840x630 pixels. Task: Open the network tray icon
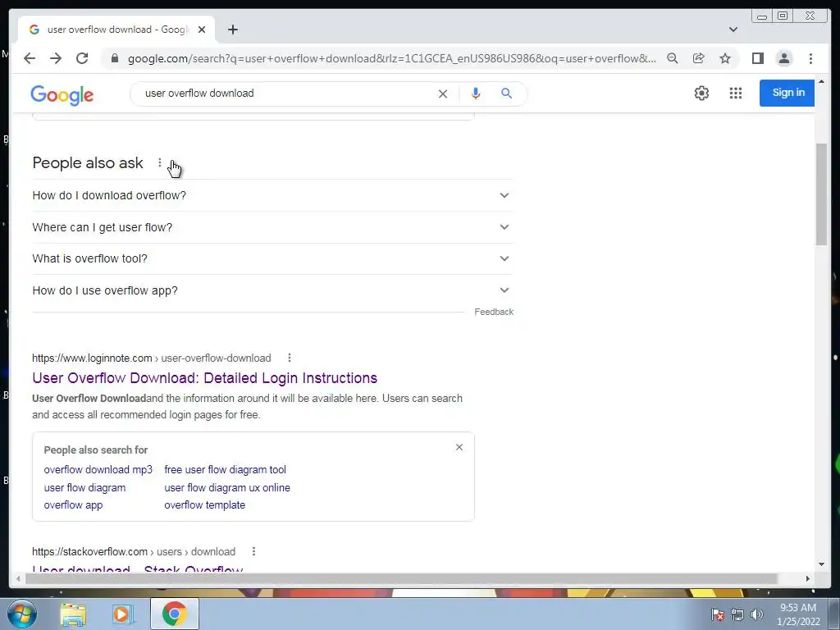coord(737,614)
